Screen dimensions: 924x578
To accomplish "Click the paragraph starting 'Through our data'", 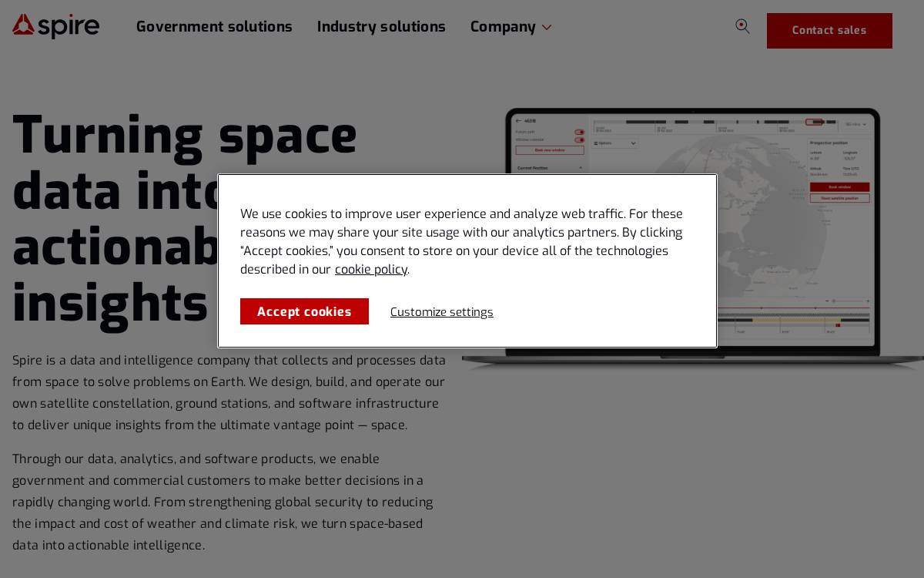I will (x=223, y=502).
